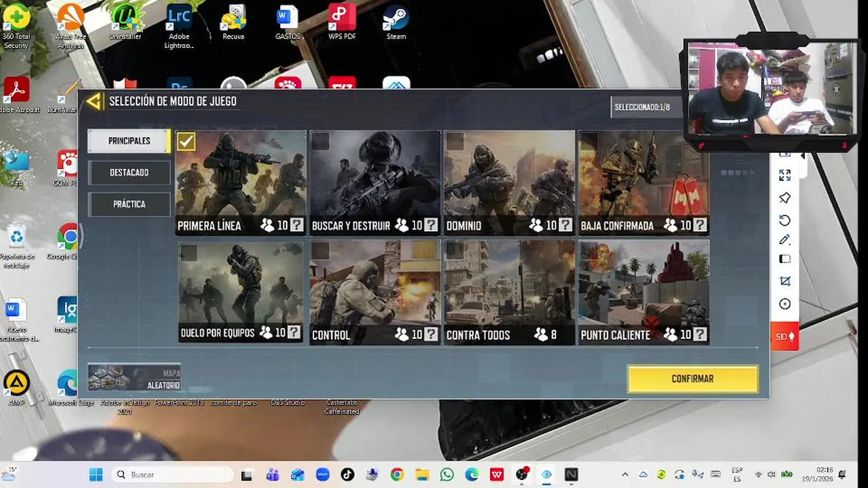Open Adobe Lightroom desktop shortcut
Image resolution: width=868 pixels, height=488 pixels.
[x=179, y=26]
